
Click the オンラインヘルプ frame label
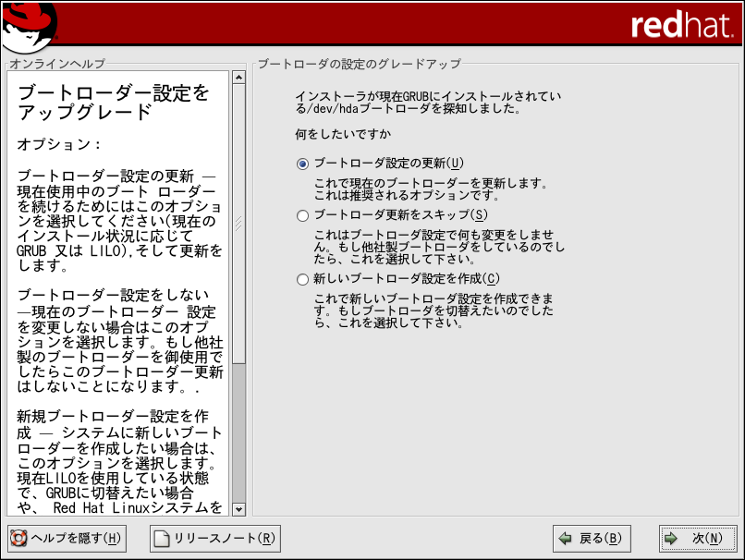point(57,64)
